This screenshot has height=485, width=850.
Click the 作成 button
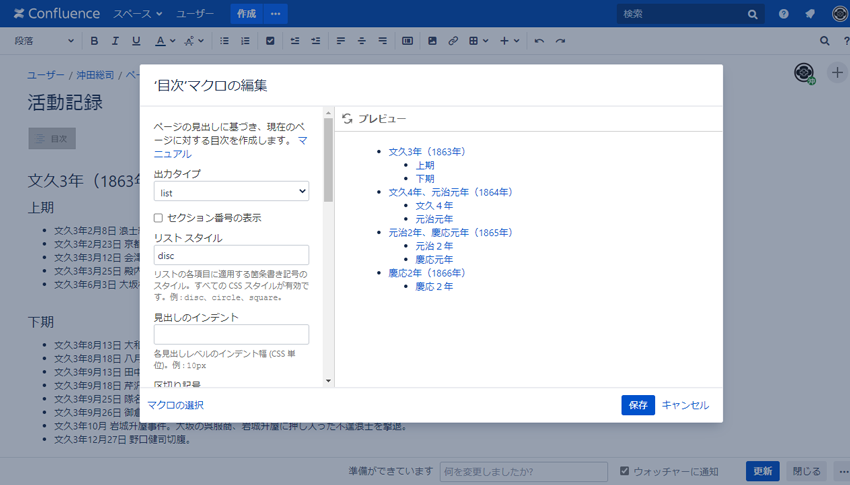click(247, 14)
